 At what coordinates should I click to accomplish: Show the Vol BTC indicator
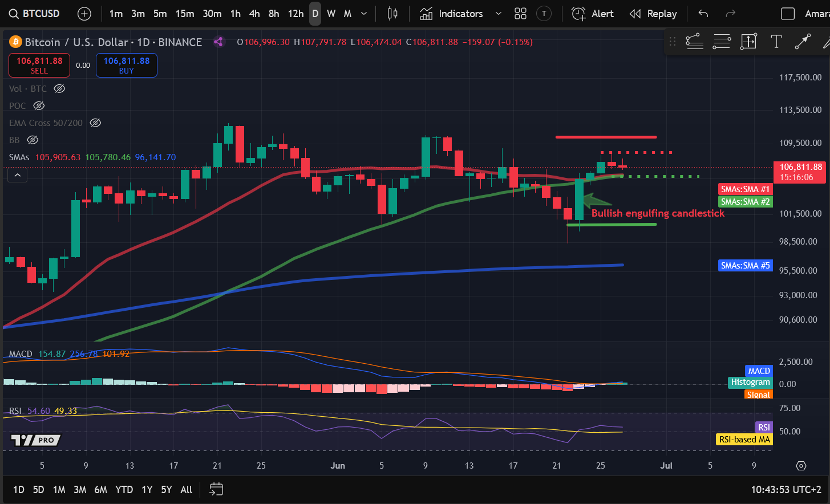click(x=59, y=89)
